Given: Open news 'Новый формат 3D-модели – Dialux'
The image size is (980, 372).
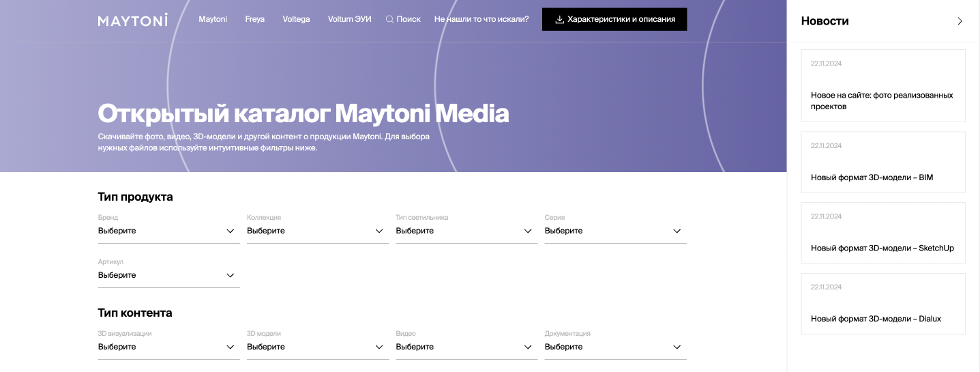Looking at the screenshot, I should (x=883, y=304).
